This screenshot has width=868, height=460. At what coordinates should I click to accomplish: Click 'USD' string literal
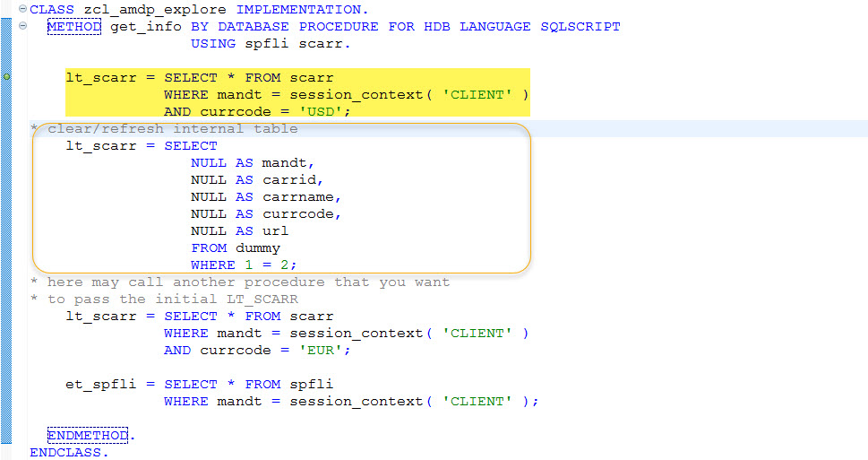coord(321,111)
